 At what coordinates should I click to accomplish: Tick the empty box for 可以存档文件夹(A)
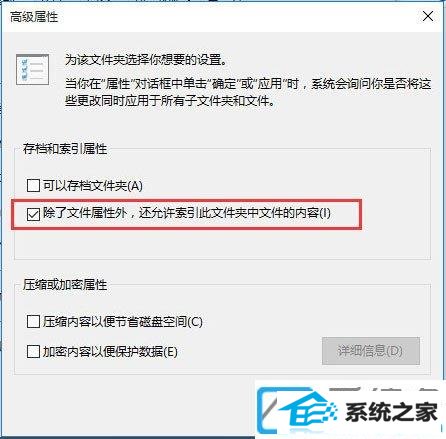(x=33, y=185)
